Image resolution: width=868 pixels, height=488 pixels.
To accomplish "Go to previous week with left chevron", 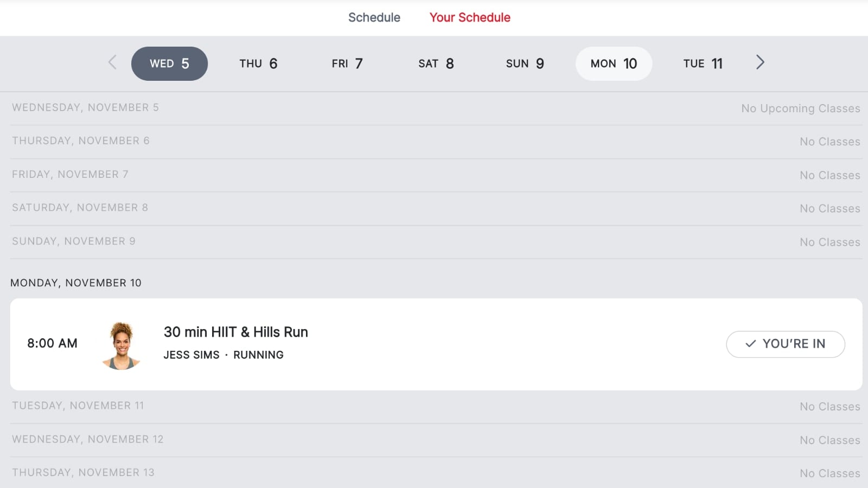I will pyautogui.click(x=112, y=63).
